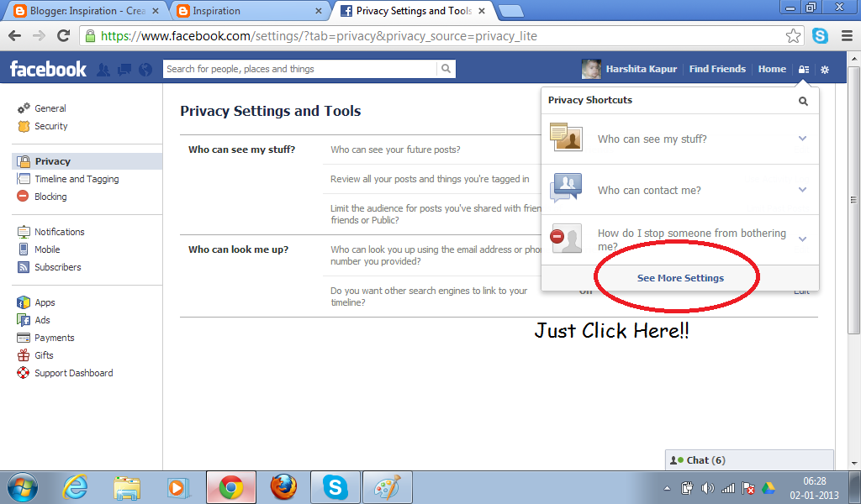The image size is (861, 504).
Task: Open the privacy shortcuts lock icon
Action: [804, 70]
